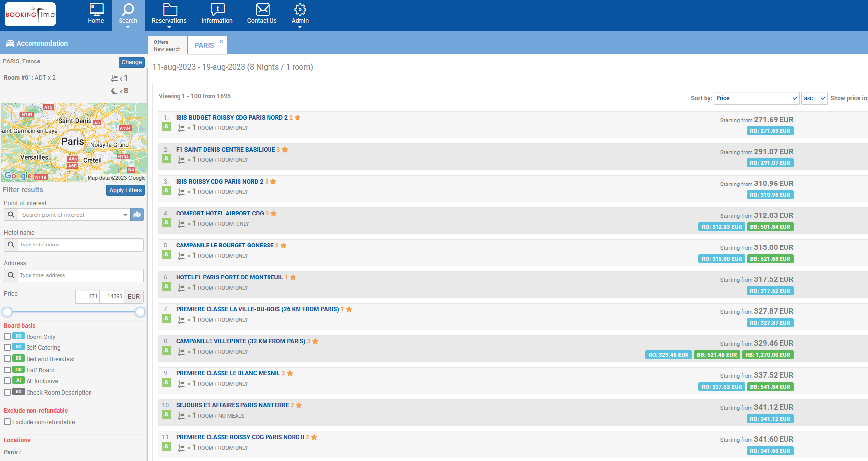Open the Reservations folder icon

pos(170,10)
